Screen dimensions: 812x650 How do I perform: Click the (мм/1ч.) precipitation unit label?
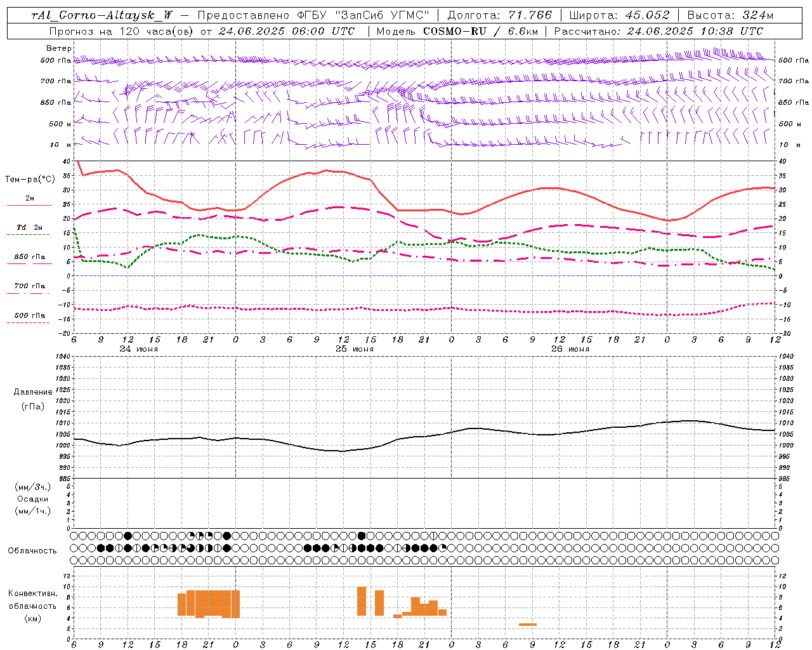[x=33, y=511]
